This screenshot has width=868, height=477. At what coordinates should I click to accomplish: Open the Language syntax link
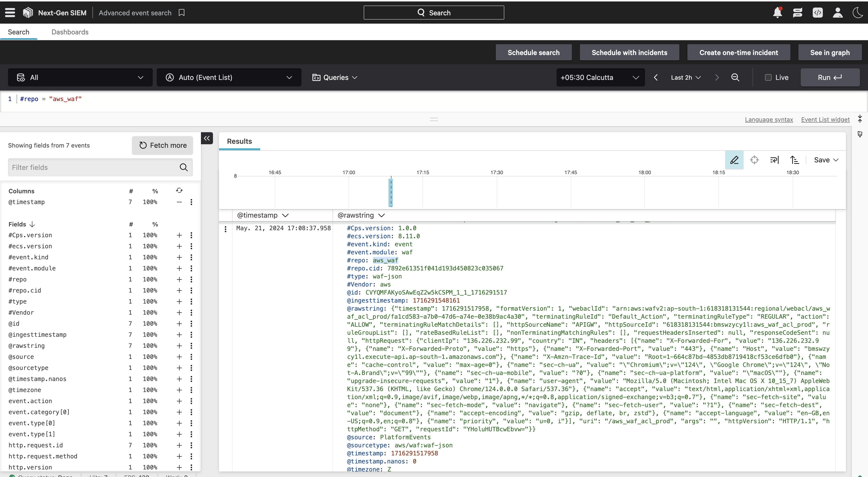(769, 120)
